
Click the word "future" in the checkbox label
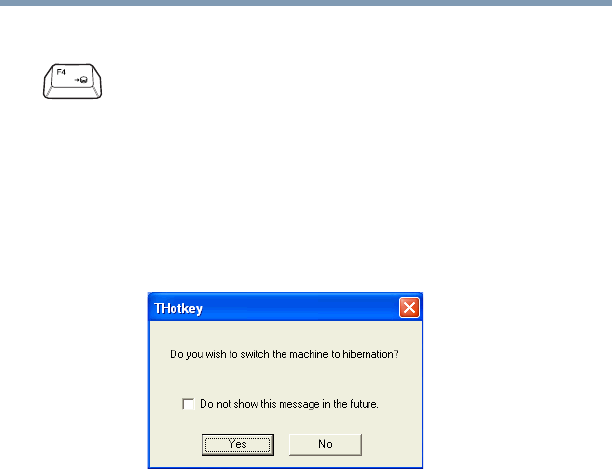(364, 404)
